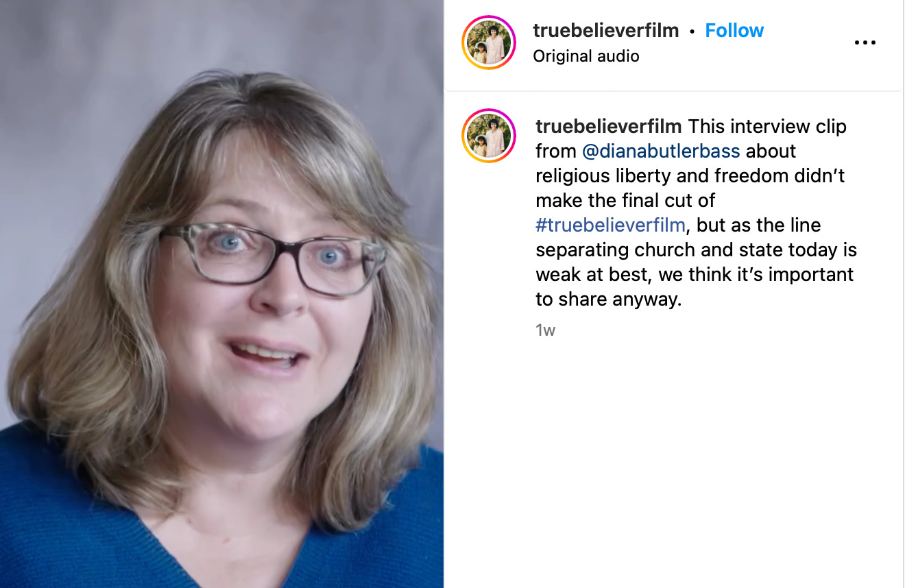Open the story ring avatar in post header
The width and height of the screenshot is (905, 588).
(x=489, y=42)
